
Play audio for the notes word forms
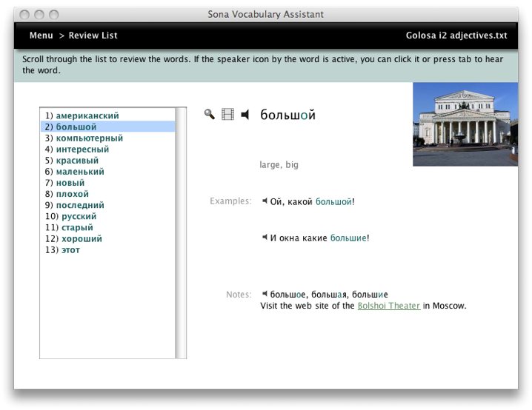pos(265,294)
